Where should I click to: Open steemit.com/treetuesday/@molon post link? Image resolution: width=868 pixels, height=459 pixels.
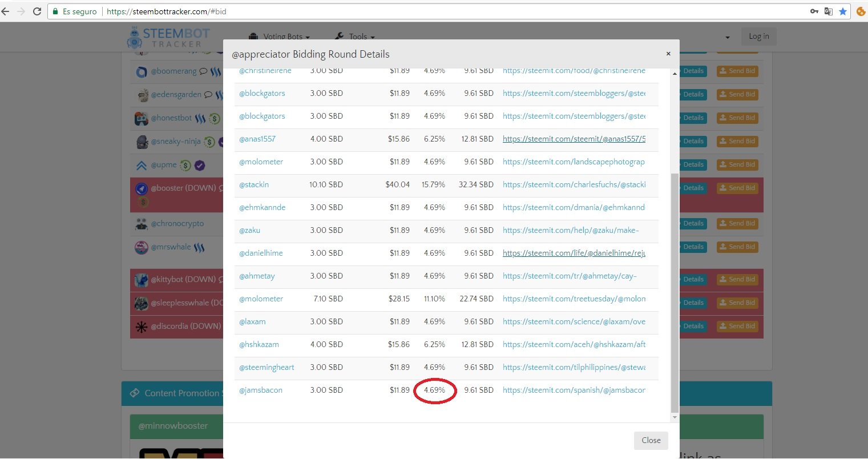(x=574, y=299)
